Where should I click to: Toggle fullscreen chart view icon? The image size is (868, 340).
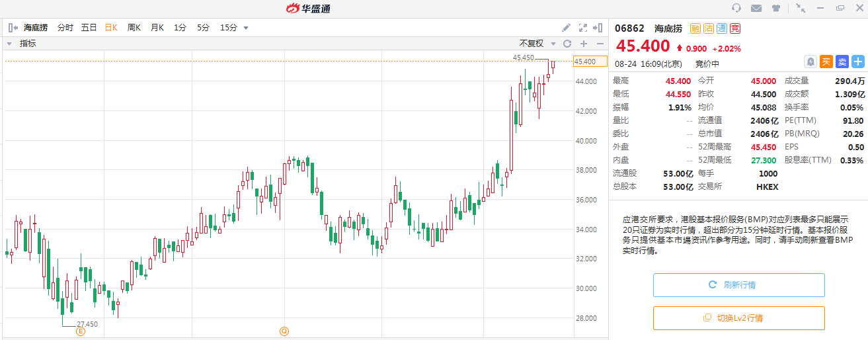(x=582, y=27)
